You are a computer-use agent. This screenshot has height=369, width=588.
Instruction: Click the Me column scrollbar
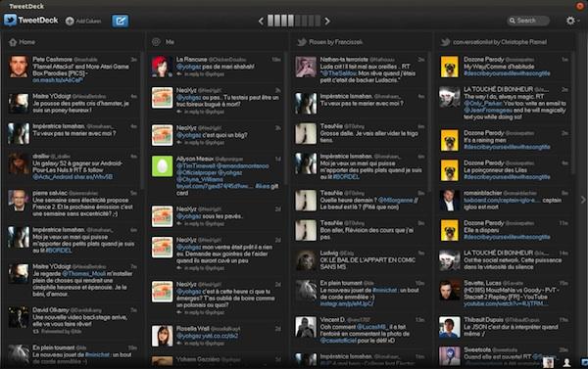point(286,118)
